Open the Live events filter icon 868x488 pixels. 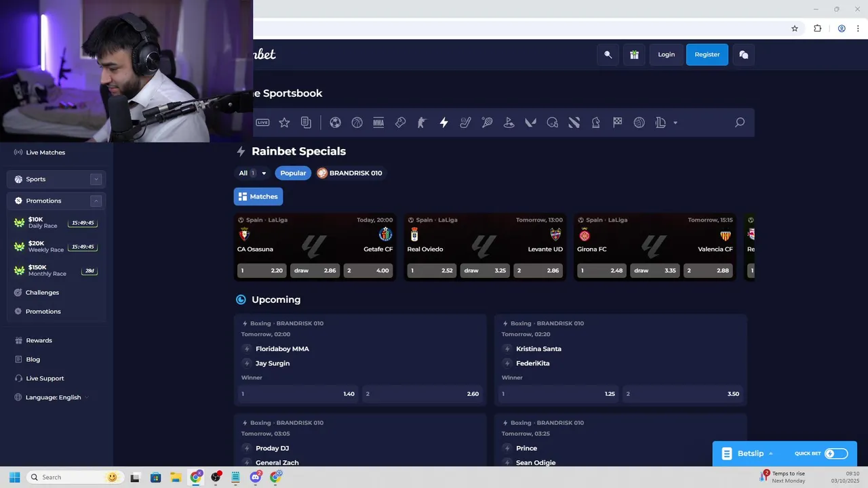pos(262,123)
